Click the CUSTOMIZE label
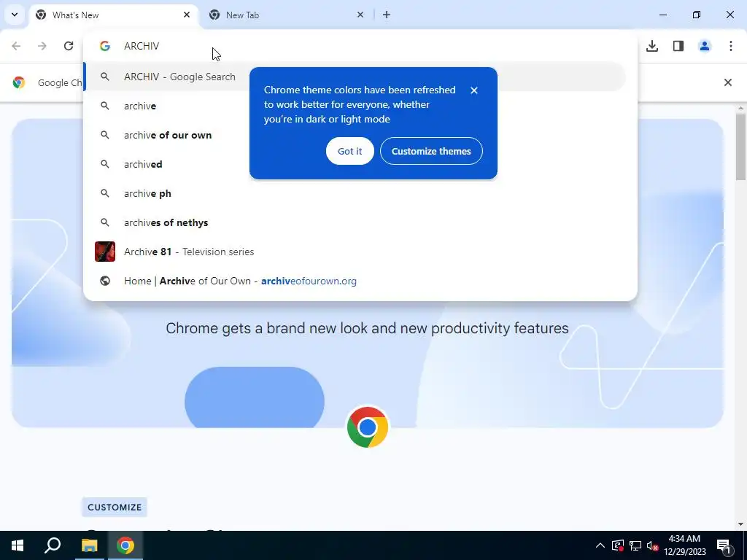This screenshot has height=560, width=747. [115, 507]
